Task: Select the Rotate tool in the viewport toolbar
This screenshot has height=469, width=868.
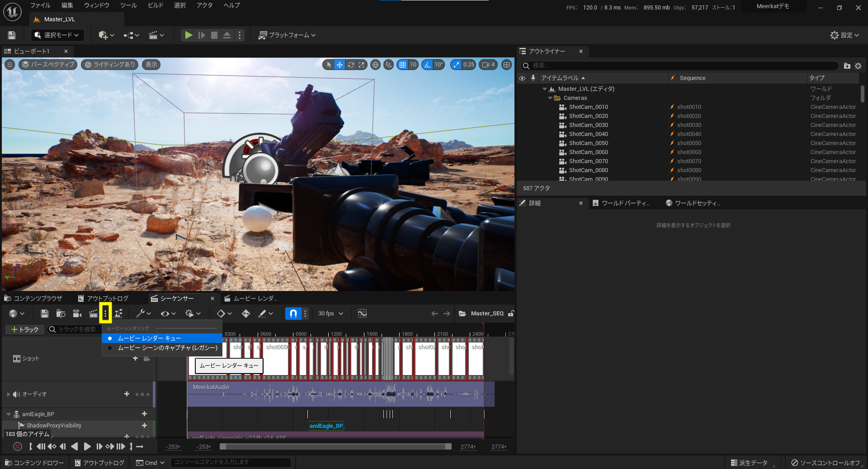Action: click(x=351, y=65)
